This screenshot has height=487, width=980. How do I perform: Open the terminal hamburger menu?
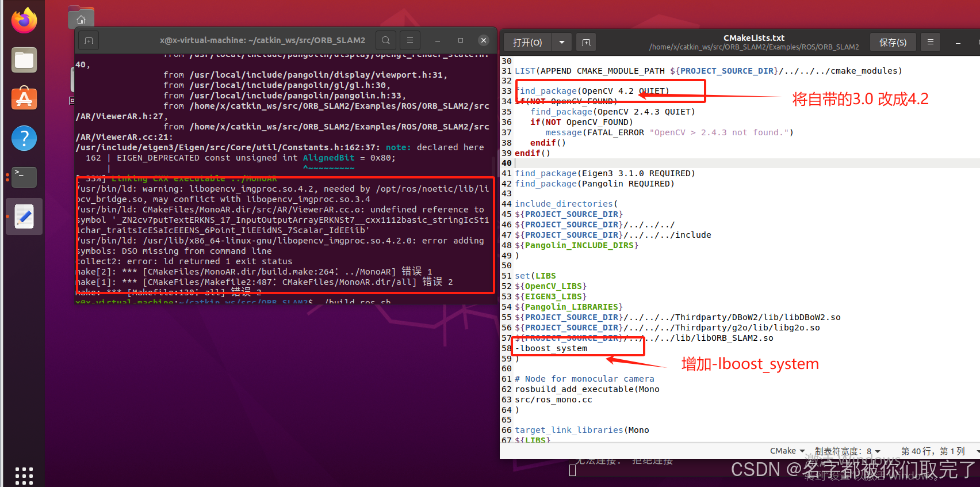(410, 40)
